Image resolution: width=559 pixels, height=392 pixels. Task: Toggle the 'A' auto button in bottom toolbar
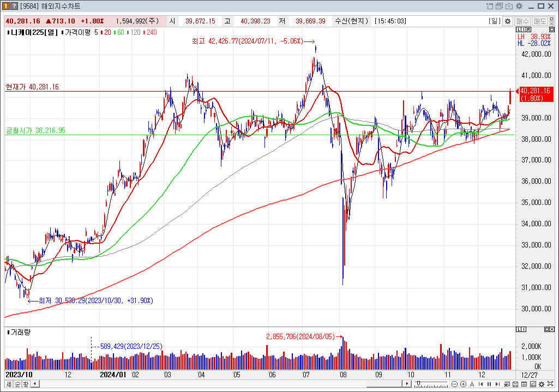pos(472,384)
